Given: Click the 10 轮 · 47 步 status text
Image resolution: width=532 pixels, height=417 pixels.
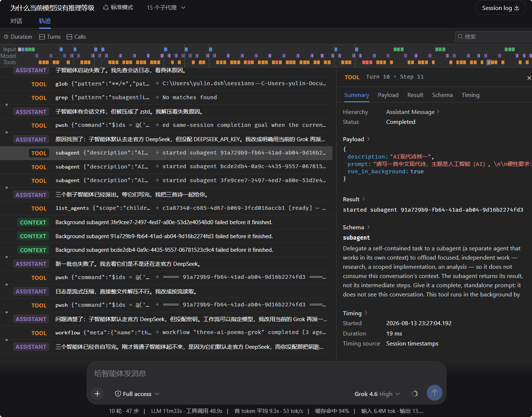Looking at the screenshot, I should pos(124,411).
